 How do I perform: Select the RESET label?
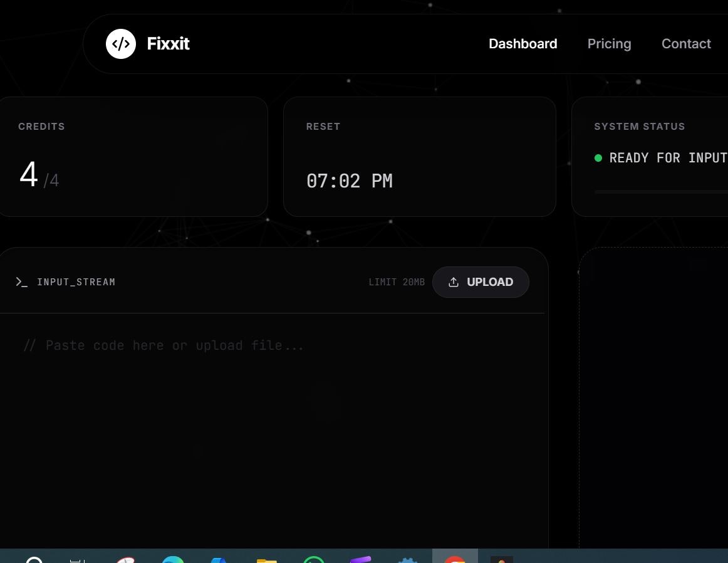tap(323, 127)
